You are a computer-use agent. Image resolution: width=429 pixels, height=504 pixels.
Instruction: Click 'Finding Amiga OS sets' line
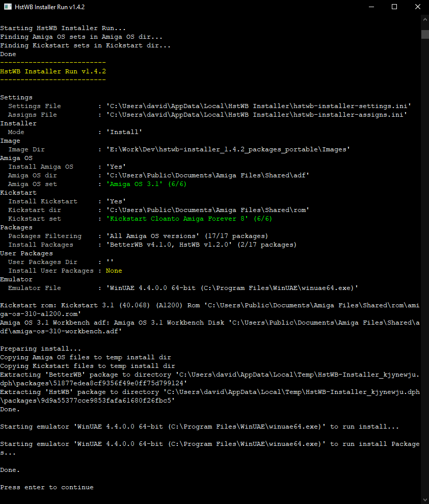[x=82, y=37]
